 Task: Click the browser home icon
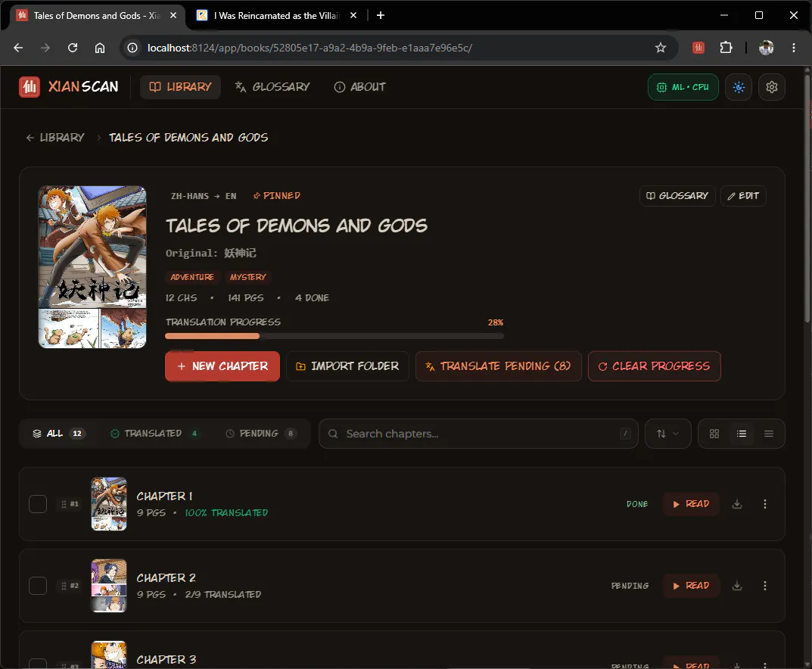(x=100, y=48)
